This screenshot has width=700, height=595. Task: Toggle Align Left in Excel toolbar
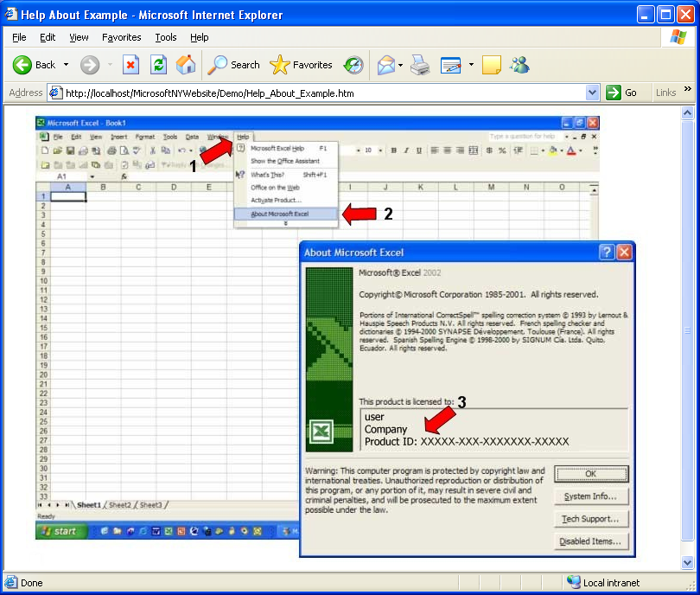[x=435, y=150]
